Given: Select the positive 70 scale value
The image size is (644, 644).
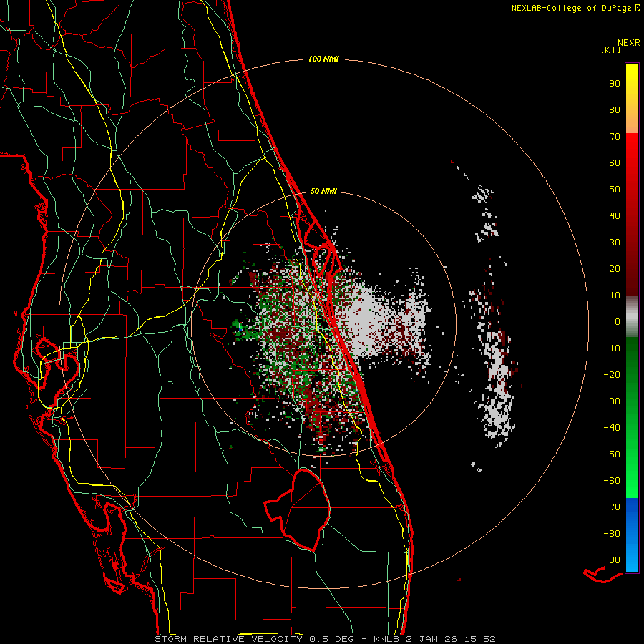Looking at the screenshot, I should (615, 136).
